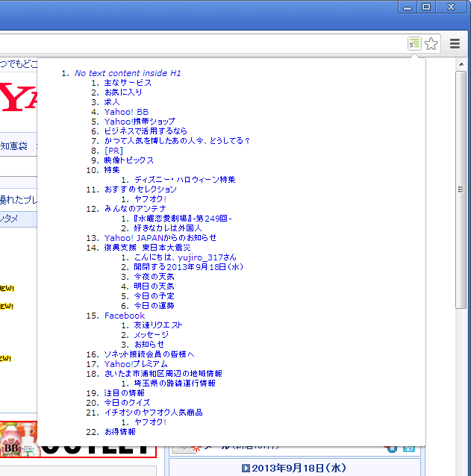Click the Yahoo! JAPAN logo
This screenshot has height=476, width=471.
pos(19,97)
